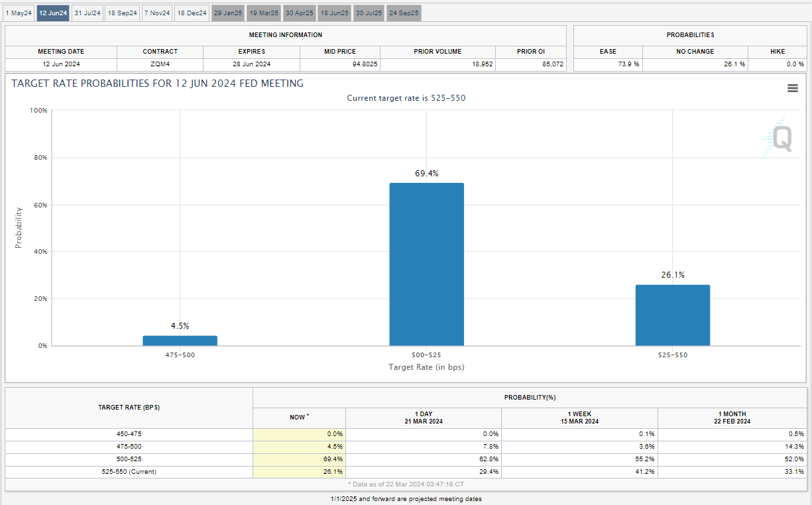The height and width of the screenshot is (505, 812).
Task: Open the 31 Jul24 meeting tab
Action: (87, 13)
